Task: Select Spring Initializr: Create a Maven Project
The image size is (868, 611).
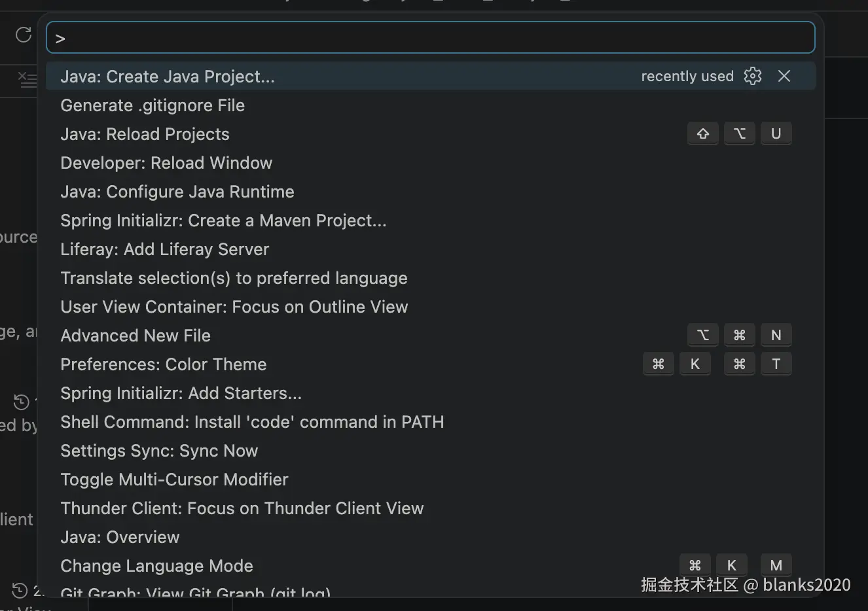Action: click(x=223, y=220)
